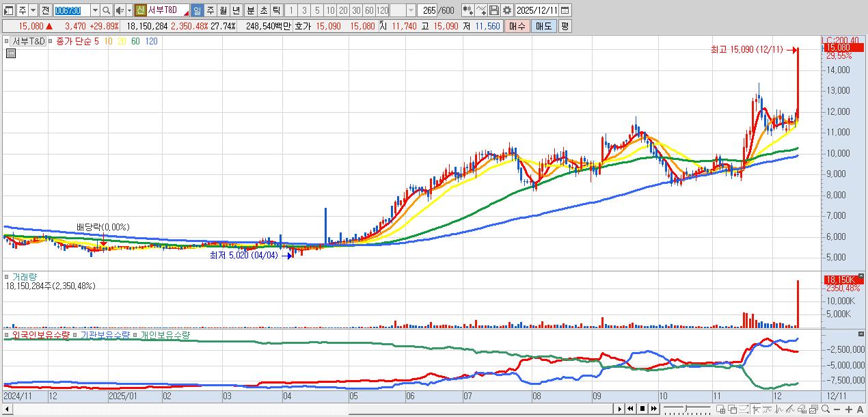Click the candle compare toolbar icon

pos(468,10)
